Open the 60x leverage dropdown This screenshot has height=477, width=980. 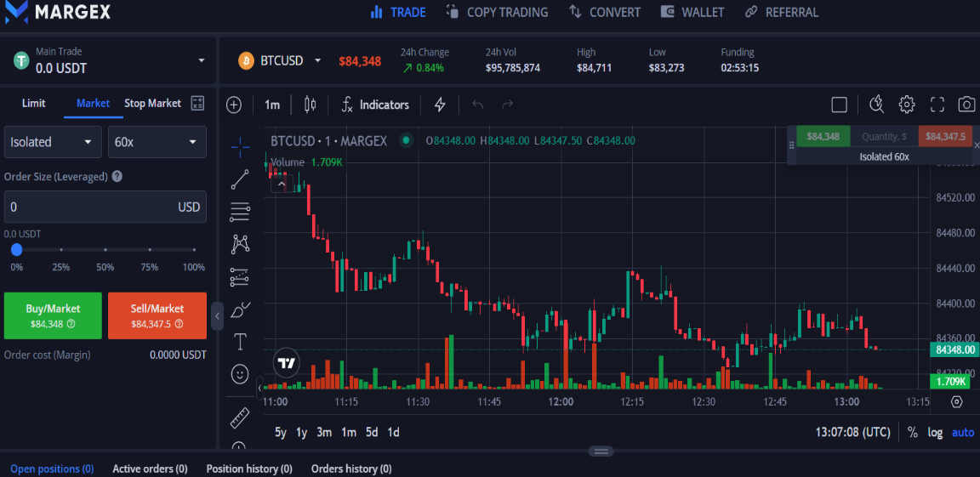157,142
